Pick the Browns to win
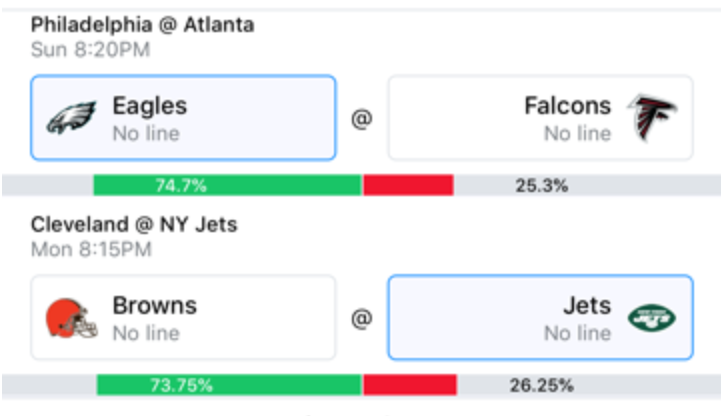This screenshot has height=416, width=726. (183, 317)
